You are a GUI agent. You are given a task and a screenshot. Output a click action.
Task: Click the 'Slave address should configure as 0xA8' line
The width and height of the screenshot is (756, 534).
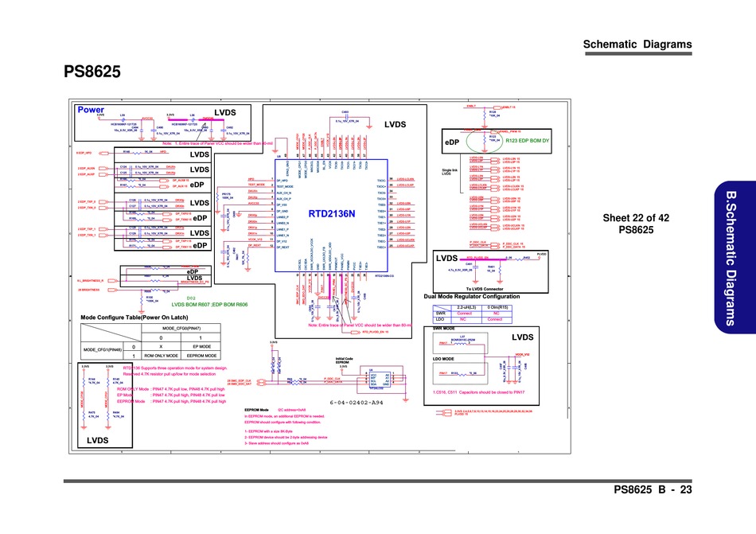[x=276, y=443]
